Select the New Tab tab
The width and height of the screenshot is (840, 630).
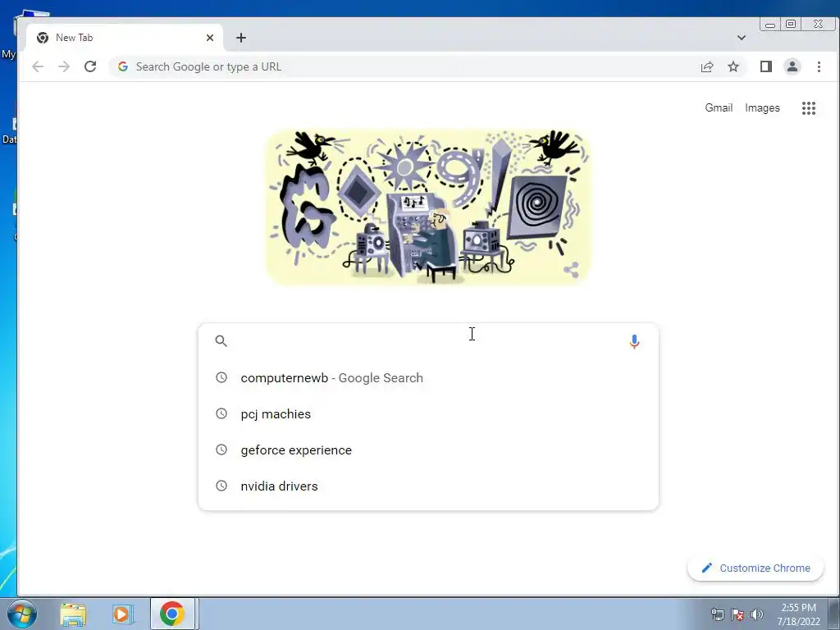click(125, 38)
